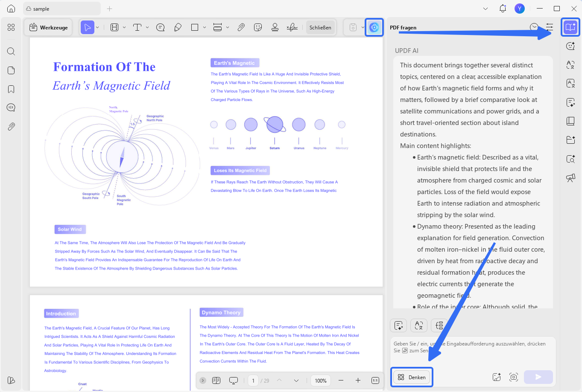Screen dimensions: 582x392
Task: Collapse the bottom page navigation bar
Action: point(203,380)
